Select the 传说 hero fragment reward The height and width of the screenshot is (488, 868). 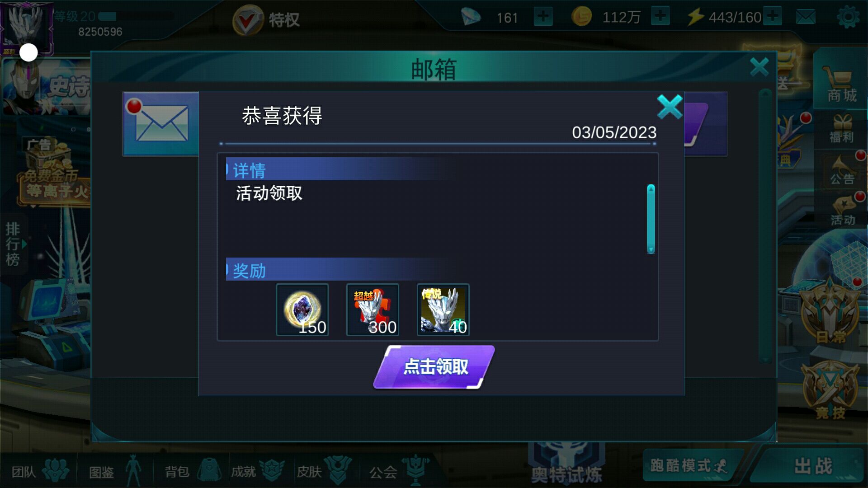(443, 310)
